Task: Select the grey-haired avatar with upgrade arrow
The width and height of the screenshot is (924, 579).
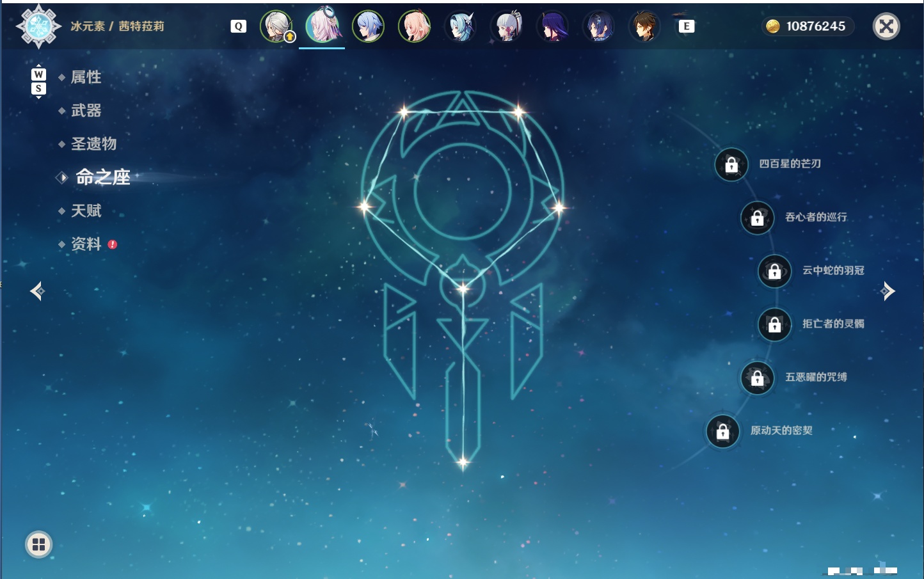Action: click(277, 27)
